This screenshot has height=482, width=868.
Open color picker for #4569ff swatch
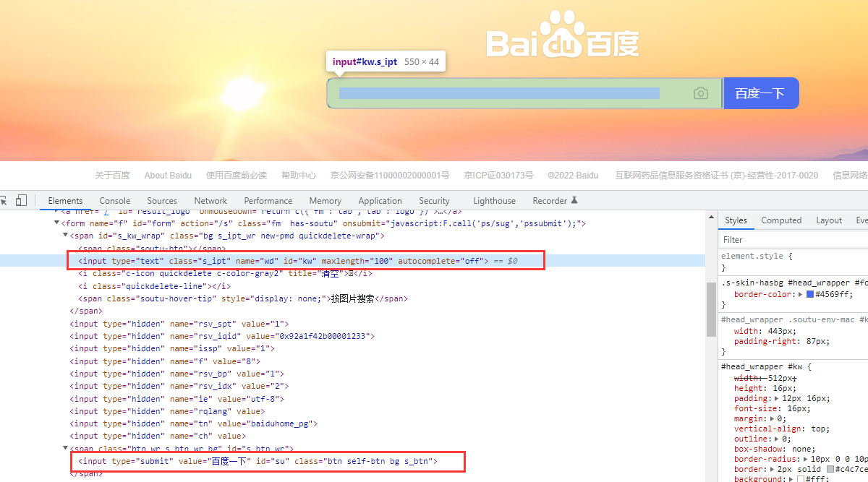click(x=810, y=295)
